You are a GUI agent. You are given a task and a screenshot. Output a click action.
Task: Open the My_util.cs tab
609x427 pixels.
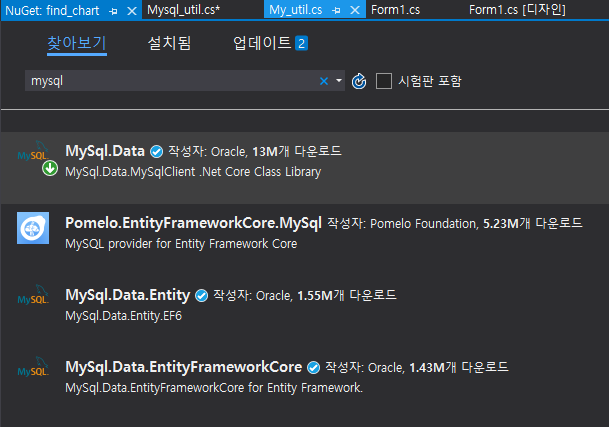point(296,10)
